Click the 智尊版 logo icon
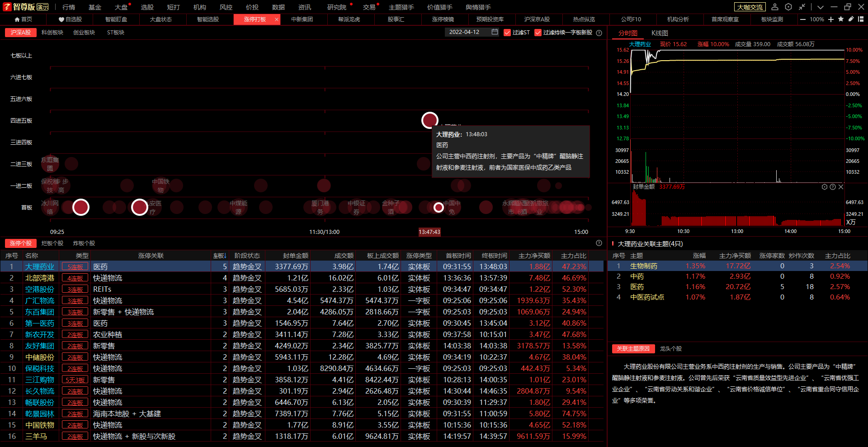Image resolution: width=868 pixels, height=447 pixels. coord(7,7)
